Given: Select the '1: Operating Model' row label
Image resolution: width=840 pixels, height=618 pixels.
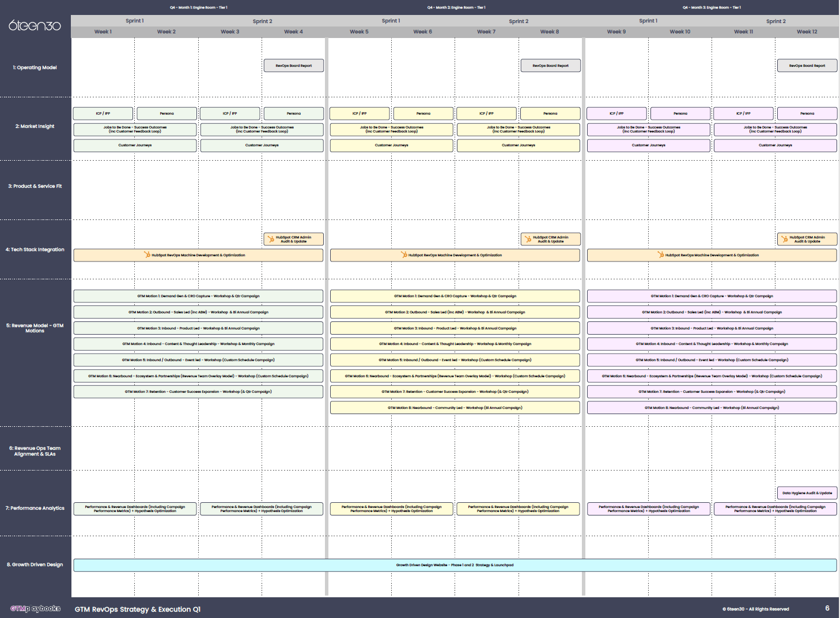Looking at the screenshot, I should click(35, 67).
